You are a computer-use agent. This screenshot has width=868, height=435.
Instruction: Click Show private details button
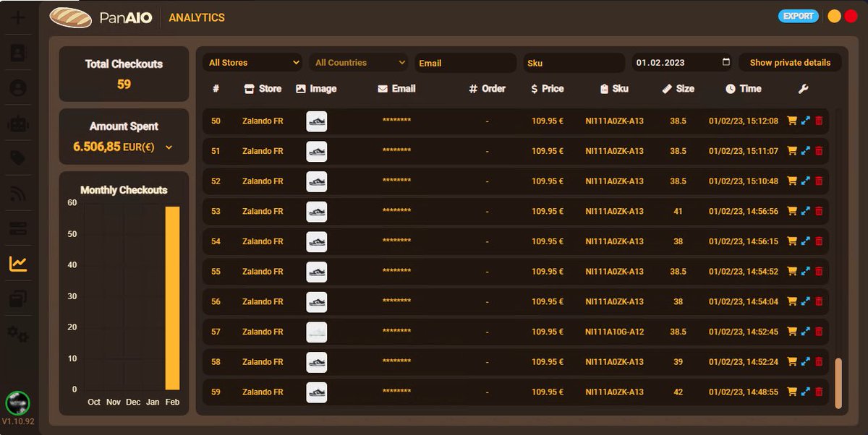[x=790, y=63]
